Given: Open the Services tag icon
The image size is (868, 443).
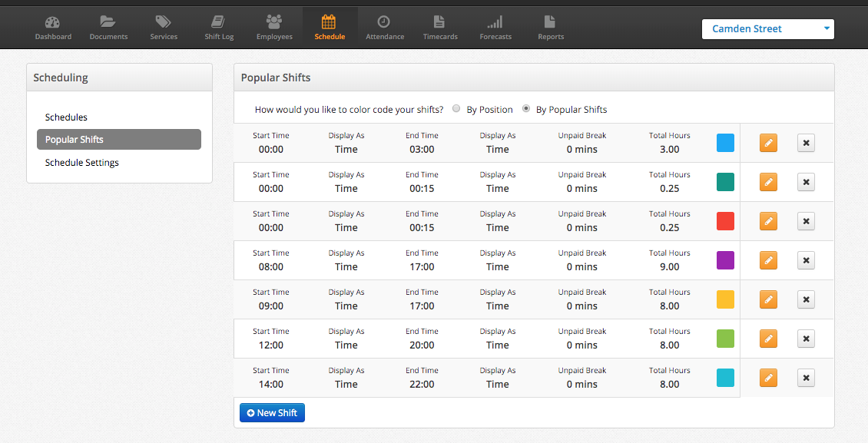Looking at the screenshot, I should pos(164,22).
